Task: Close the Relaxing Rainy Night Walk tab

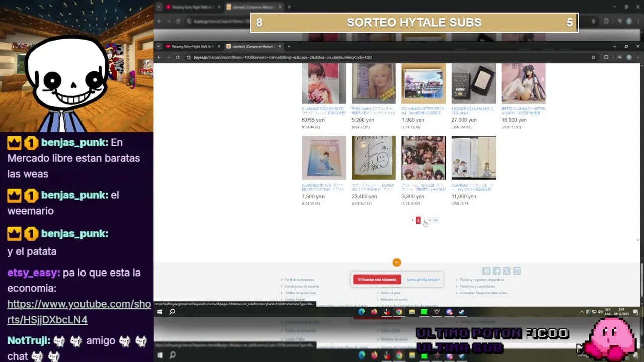Action: pos(219,46)
